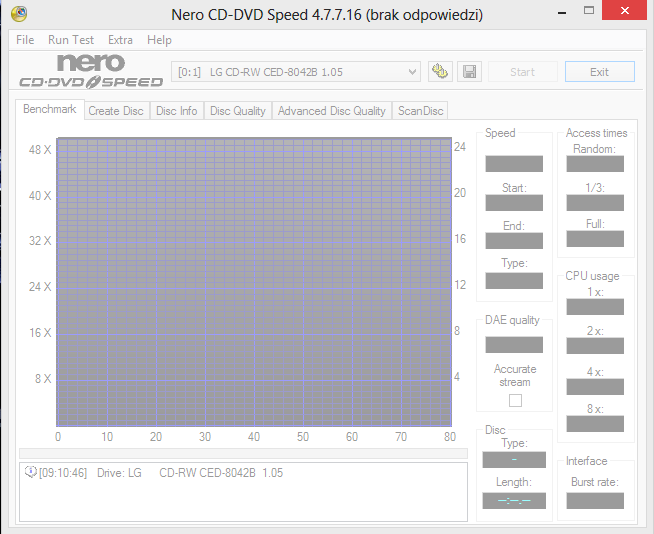Click the DAE quality value field

click(514, 345)
